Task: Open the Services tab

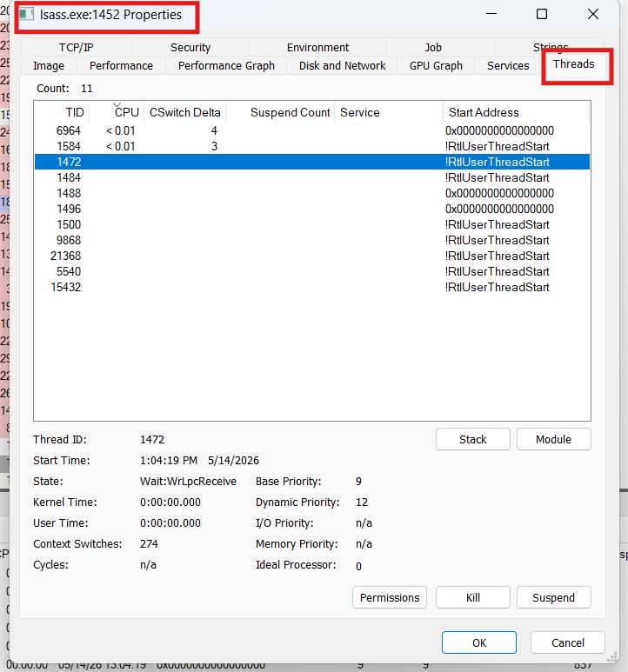Action: point(508,65)
